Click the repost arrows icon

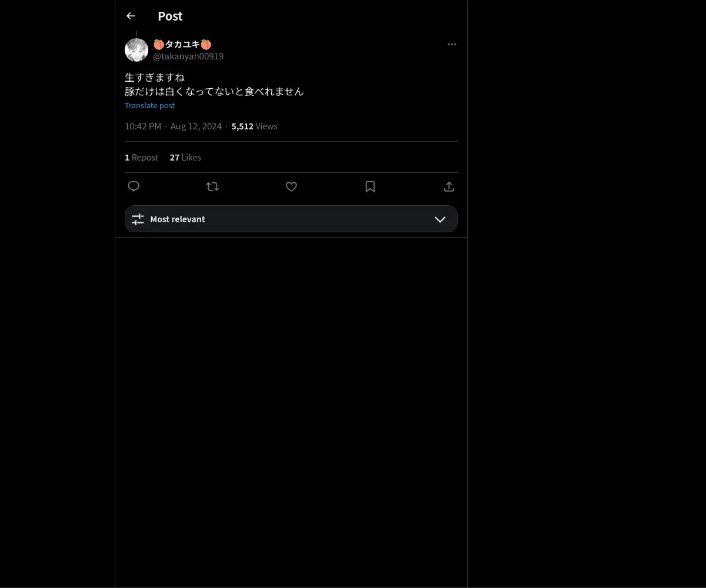click(x=212, y=186)
